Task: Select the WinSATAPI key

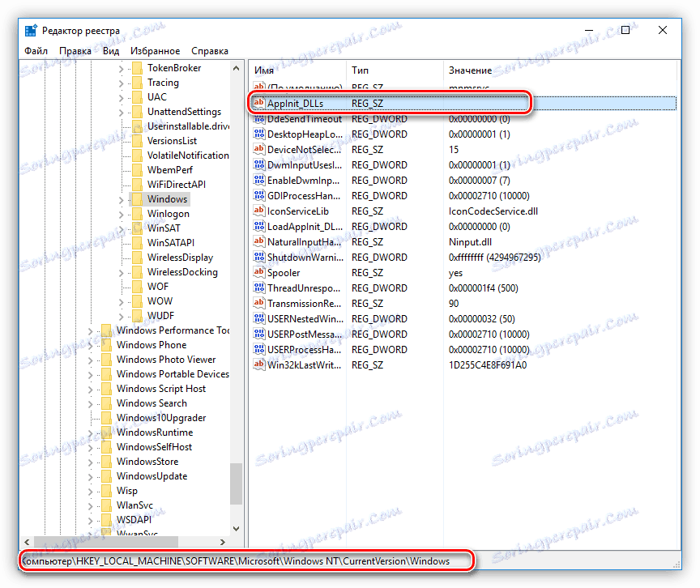Action: [x=171, y=243]
